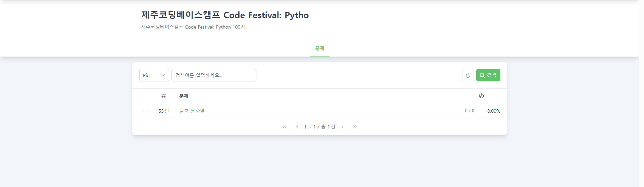The height and width of the screenshot is (187, 644).
Task: Click the # column header
Action: 164,96
